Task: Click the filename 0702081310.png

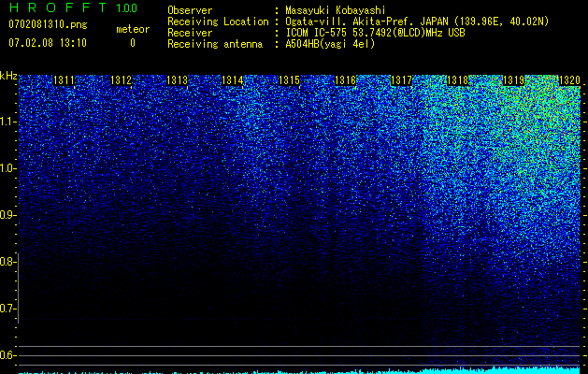Action: tap(48, 25)
